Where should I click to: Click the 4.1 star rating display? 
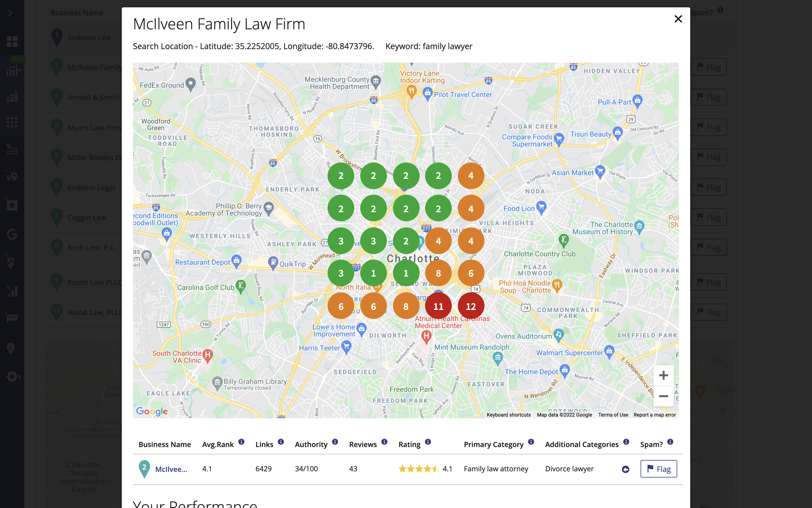[425, 469]
